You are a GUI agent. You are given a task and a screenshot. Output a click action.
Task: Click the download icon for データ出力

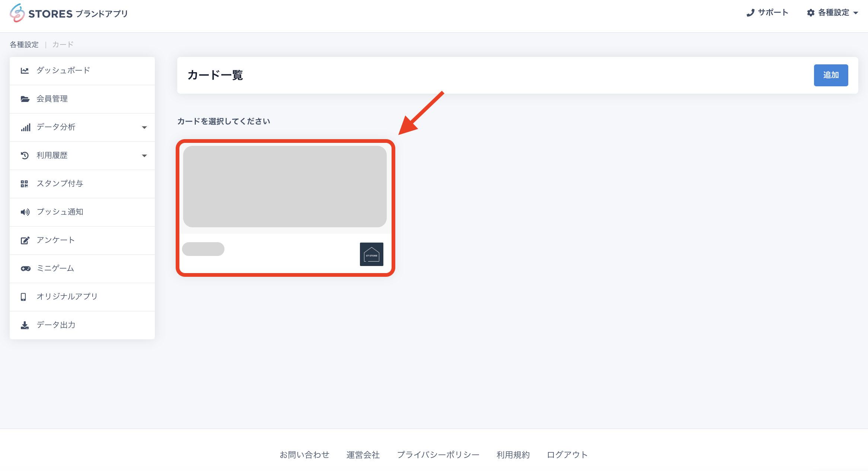coord(25,325)
